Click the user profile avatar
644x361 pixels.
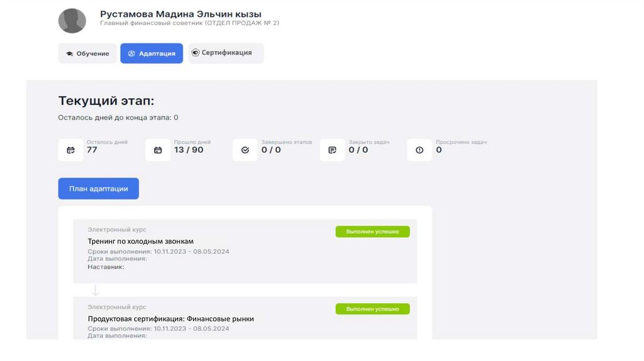pyautogui.click(x=72, y=21)
